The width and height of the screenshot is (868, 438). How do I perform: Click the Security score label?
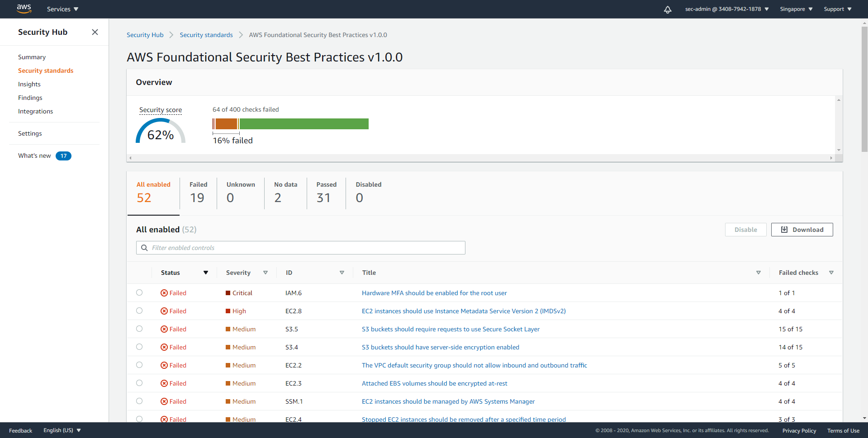pyautogui.click(x=161, y=110)
